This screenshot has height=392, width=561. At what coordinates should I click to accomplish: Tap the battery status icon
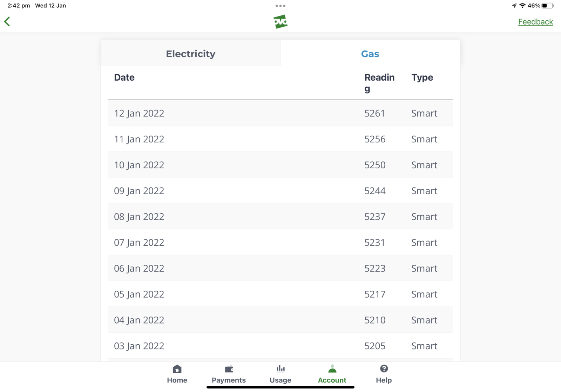pyautogui.click(x=547, y=6)
